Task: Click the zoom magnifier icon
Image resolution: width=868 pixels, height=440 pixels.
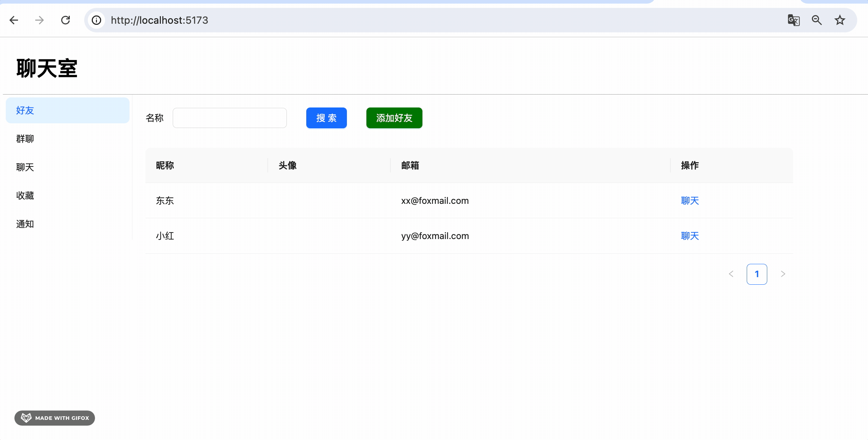Action: point(817,20)
